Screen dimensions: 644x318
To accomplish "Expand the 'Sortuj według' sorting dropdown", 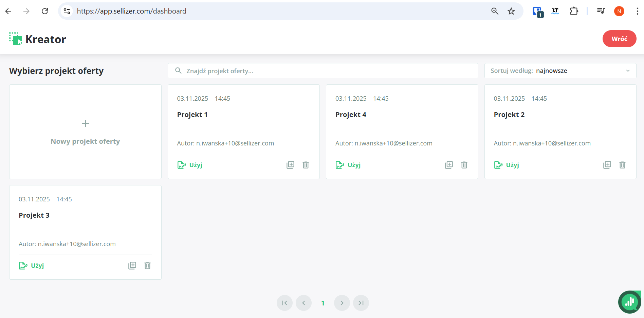I will [x=560, y=71].
